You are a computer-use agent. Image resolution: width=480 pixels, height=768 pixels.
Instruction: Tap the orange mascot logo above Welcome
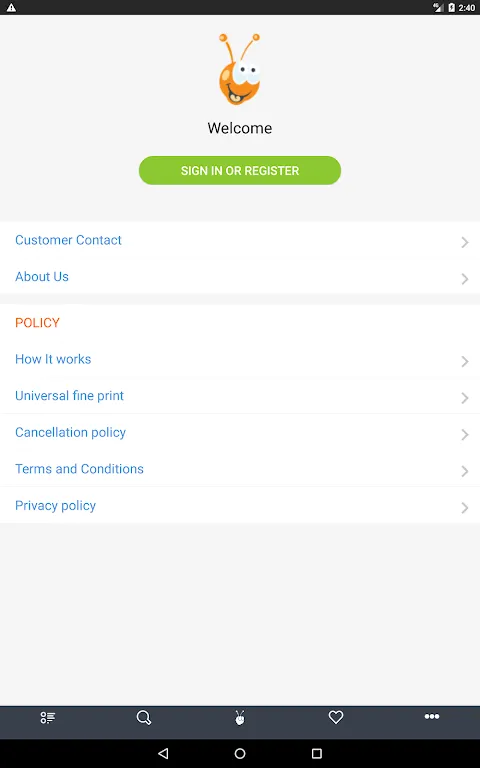tap(240, 69)
